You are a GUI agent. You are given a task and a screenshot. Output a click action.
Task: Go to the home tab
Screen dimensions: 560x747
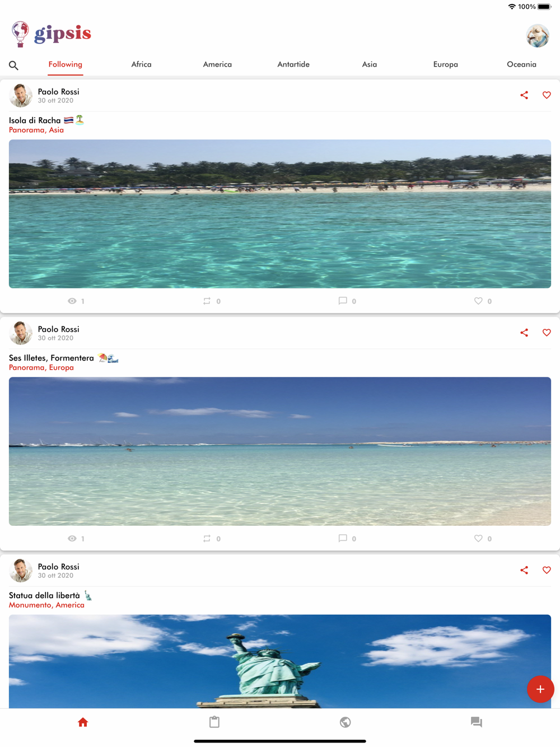tap(83, 722)
